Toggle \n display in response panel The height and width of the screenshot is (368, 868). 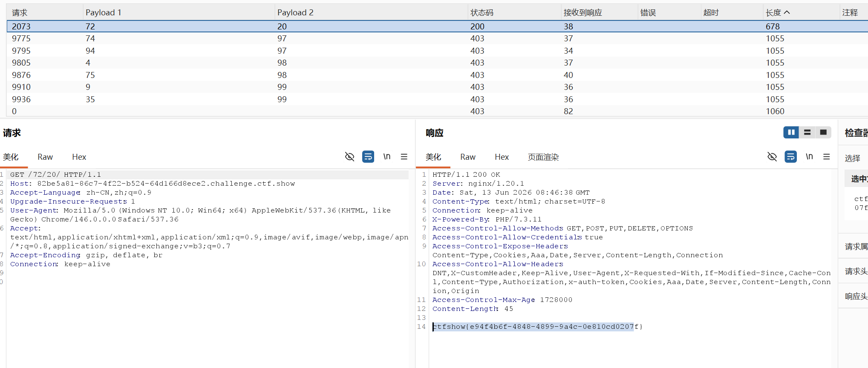(809, 156)
